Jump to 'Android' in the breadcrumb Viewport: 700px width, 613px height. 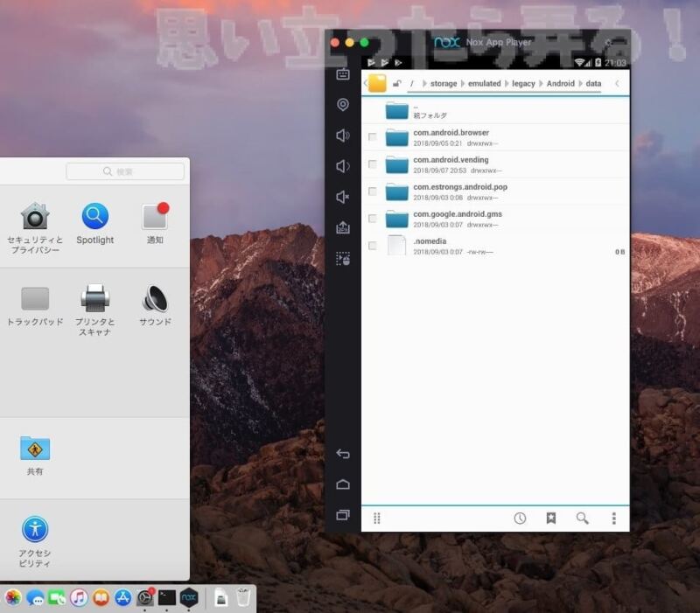pos(560,83)
